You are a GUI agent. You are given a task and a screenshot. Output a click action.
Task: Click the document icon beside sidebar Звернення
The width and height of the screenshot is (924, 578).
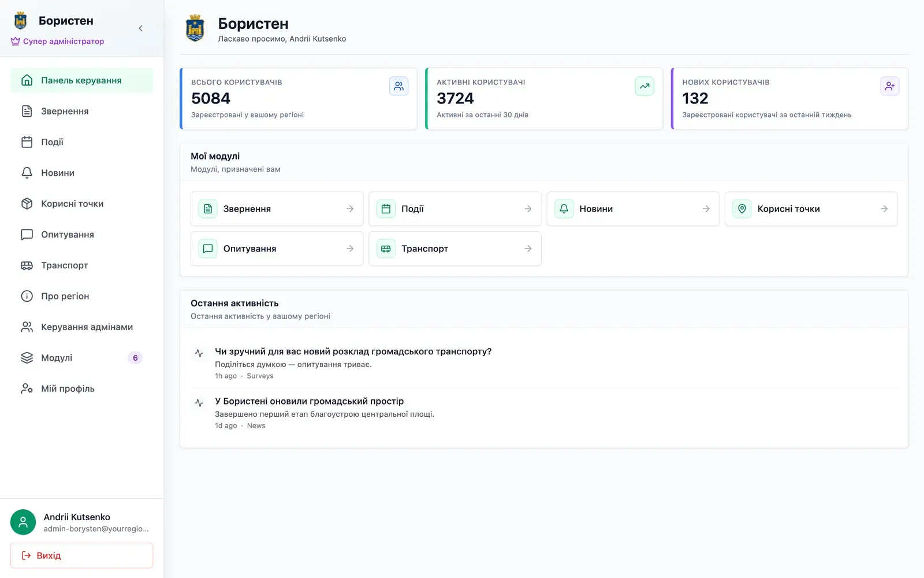[x=27, y=111]
